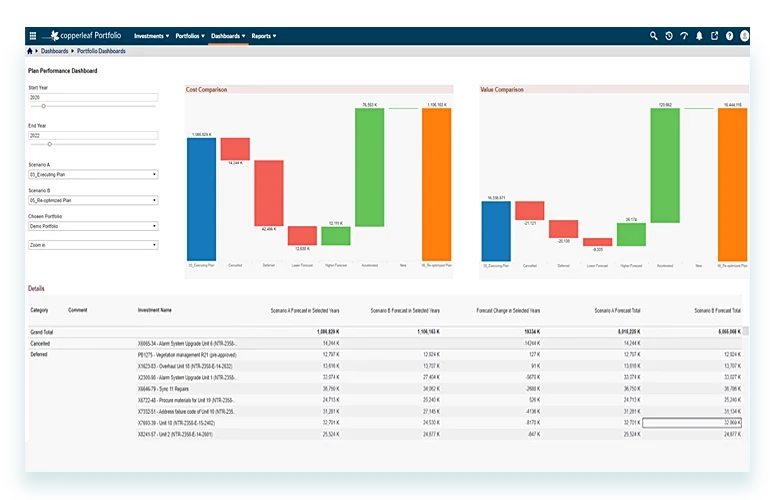Go to home via breadcrumb house icon
This screenshot has height=500, width=775.
[x=30, y=51]
